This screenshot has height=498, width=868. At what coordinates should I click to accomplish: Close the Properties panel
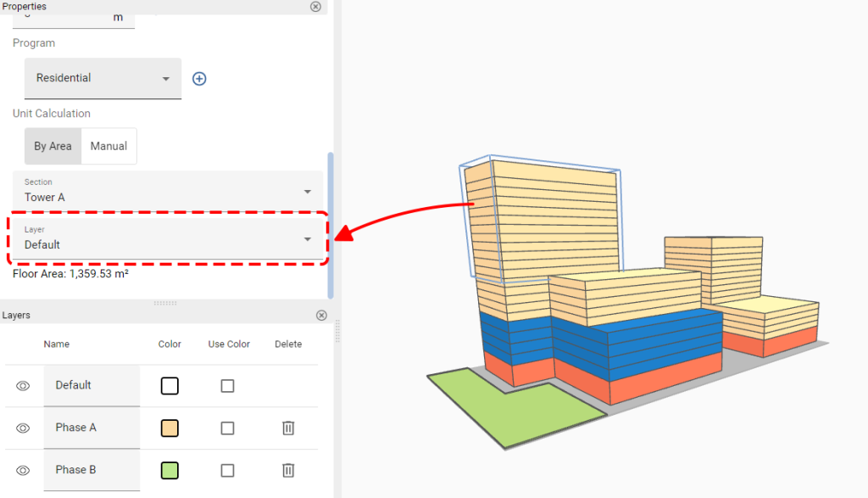tap(315, 7)
